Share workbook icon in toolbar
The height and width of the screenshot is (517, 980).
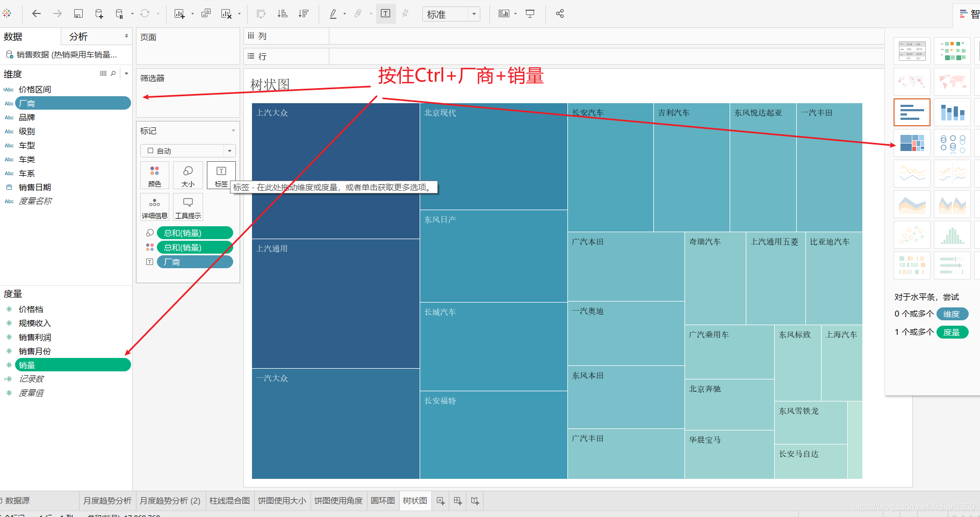560,13
